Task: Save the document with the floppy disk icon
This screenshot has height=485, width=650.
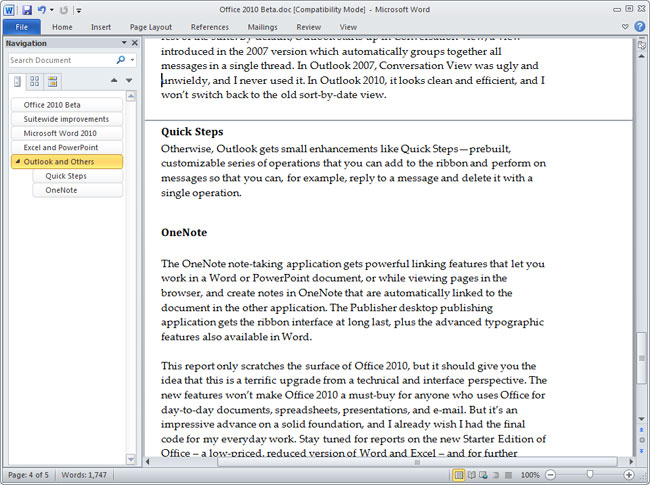Action: point(27,10)
